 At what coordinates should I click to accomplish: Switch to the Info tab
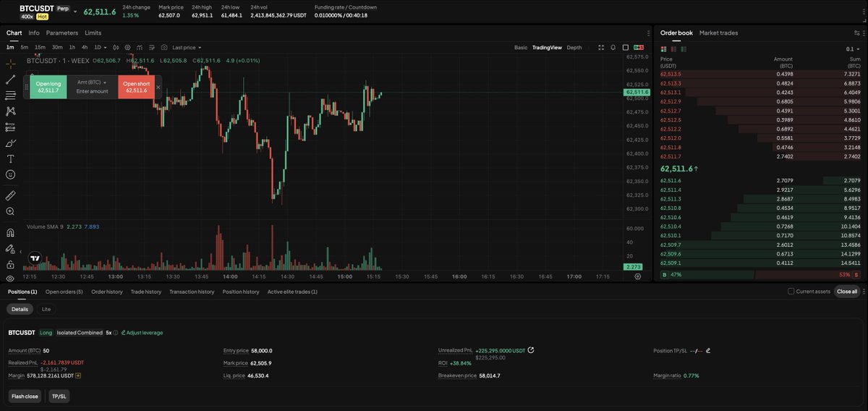[34, 33]
